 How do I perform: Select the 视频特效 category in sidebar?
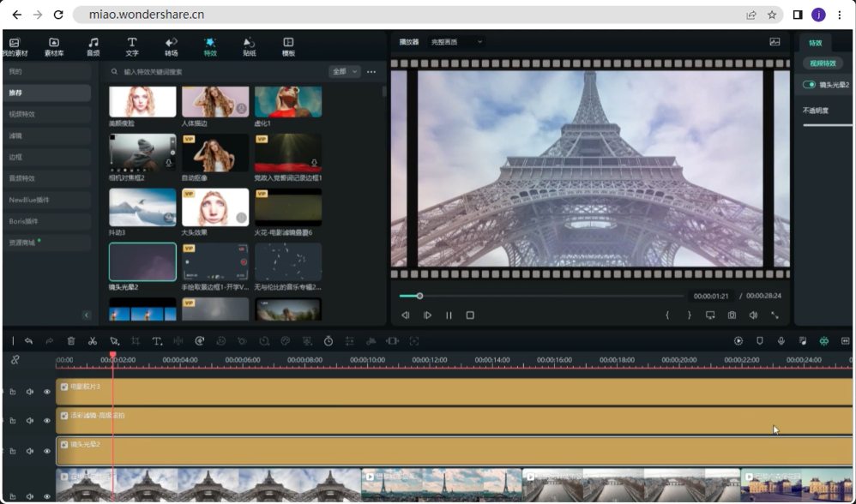coord(47,114)
